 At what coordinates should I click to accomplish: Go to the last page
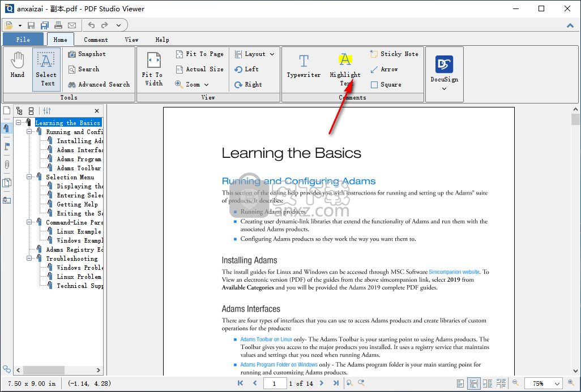pos(336,383)
